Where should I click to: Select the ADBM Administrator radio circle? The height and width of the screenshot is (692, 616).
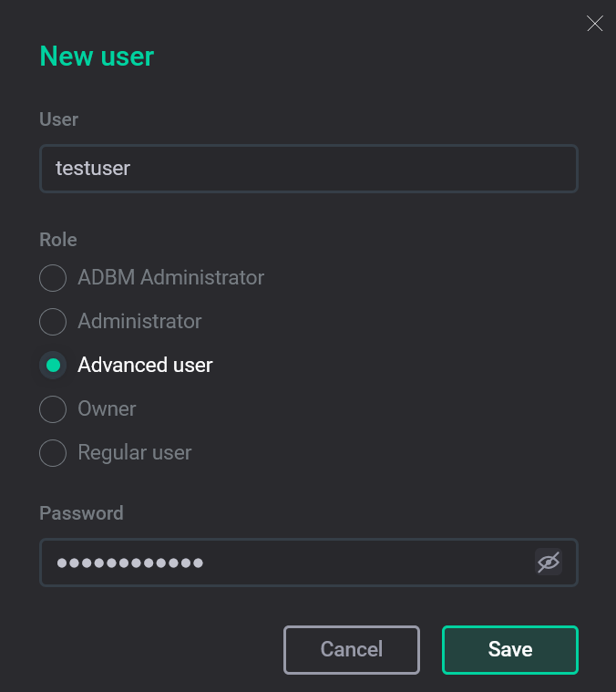coord(53,278)
